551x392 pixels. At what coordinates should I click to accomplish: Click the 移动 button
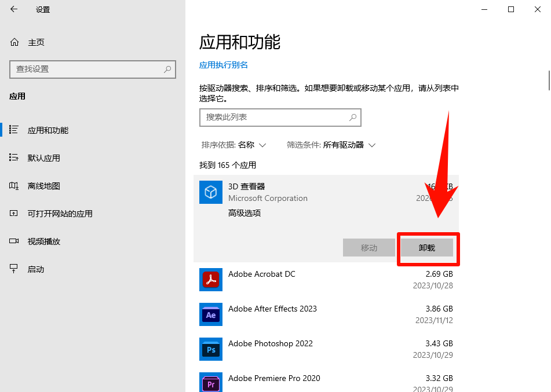[369, 247]
